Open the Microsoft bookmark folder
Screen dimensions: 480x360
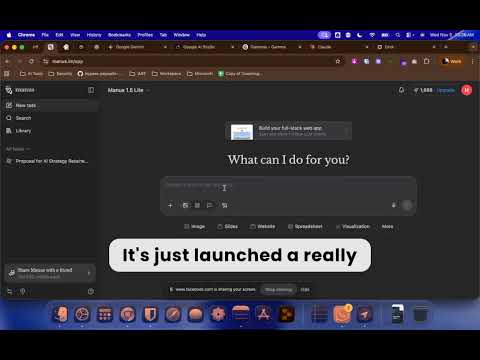pyautogui.click(x=199, y=74)
